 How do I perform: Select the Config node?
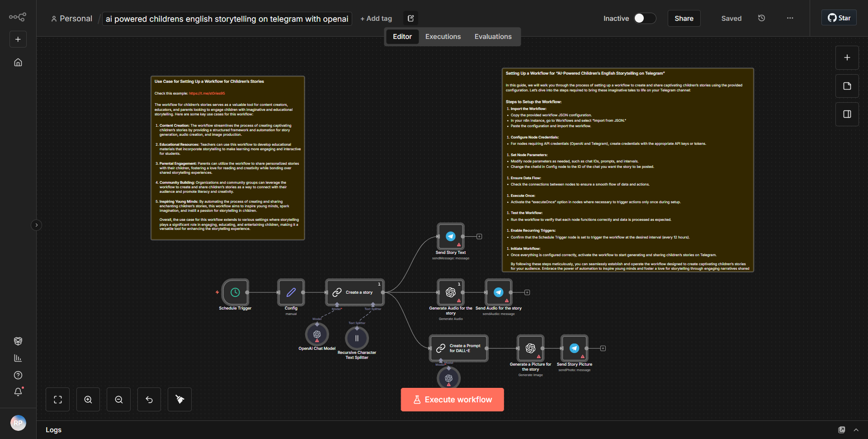pyautogui.click(x=291, y=292)
